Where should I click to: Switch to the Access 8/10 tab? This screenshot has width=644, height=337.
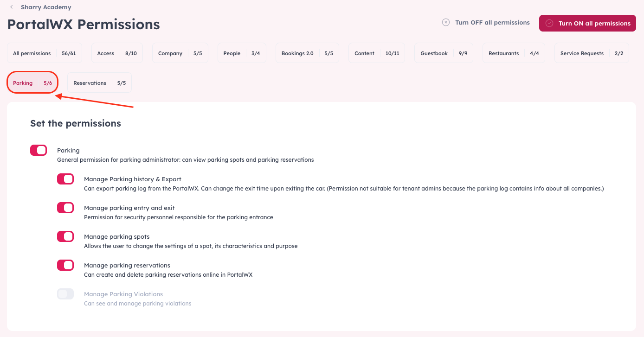(117, 53)
